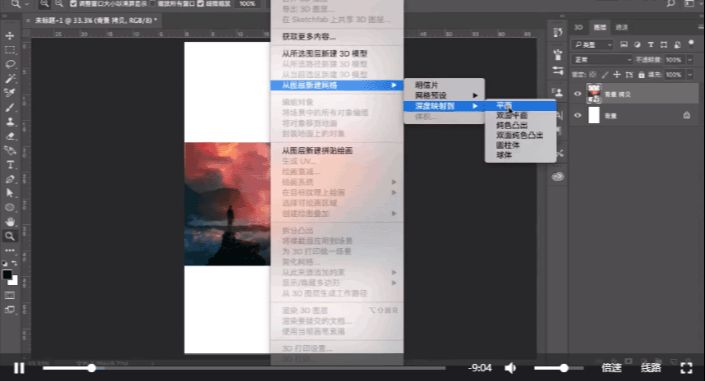Viewport: 705px width, 381px height.
Task: Open the Layers panel options menu
Action: 701,27
